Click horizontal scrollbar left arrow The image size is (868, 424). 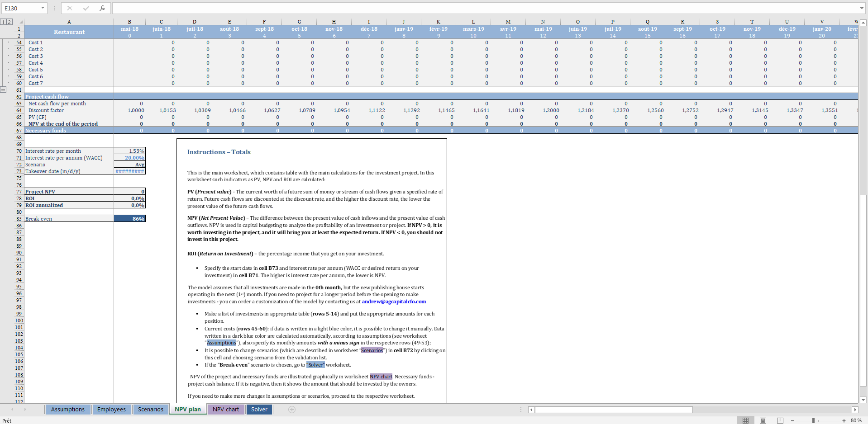click(x=531, y=410)
